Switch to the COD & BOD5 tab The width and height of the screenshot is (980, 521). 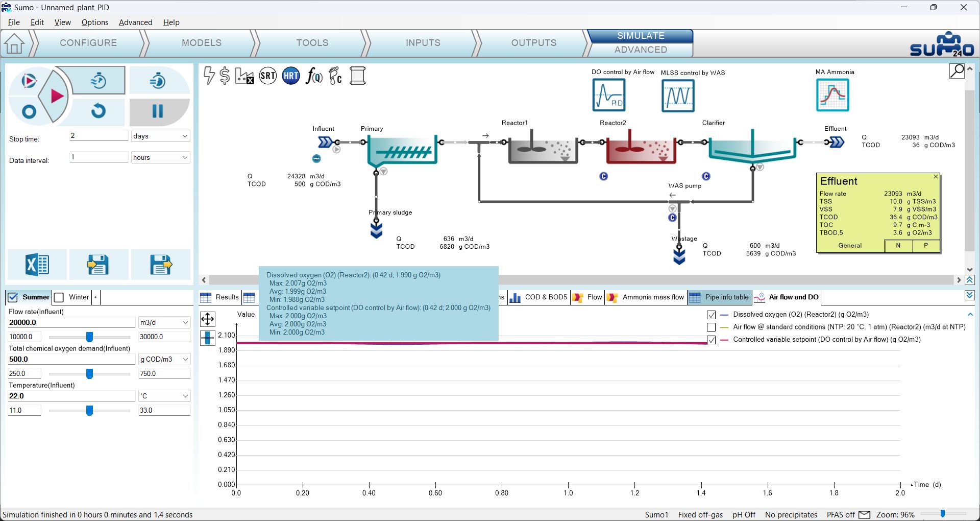pyautogui.click(x=539, y=297)
